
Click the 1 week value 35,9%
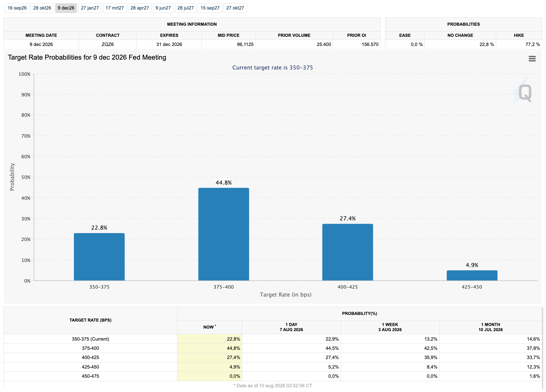431,357
